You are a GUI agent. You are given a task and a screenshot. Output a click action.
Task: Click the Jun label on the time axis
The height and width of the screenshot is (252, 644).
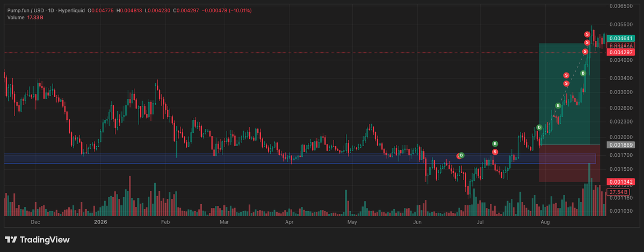(x=417, y=222)
